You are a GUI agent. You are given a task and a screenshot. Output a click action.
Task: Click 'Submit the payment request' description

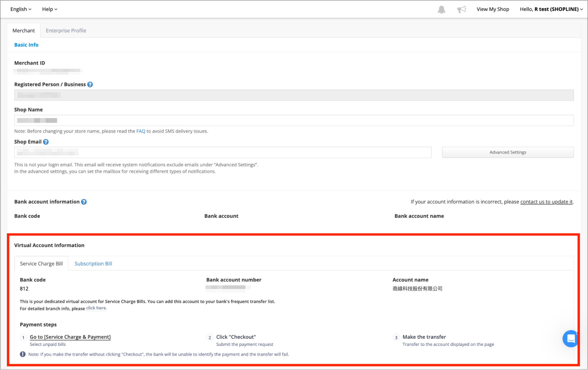click(x=245, y=344)
